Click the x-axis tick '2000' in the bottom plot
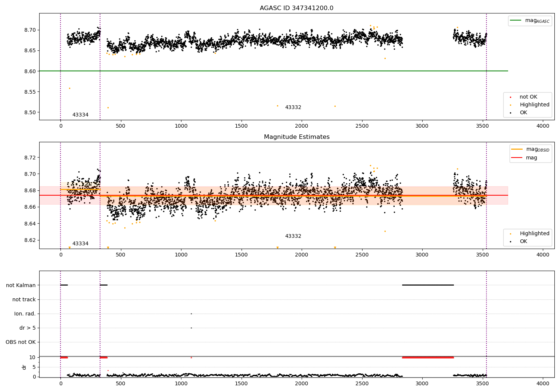Screen dimensions: 560x392 (302, 383)
